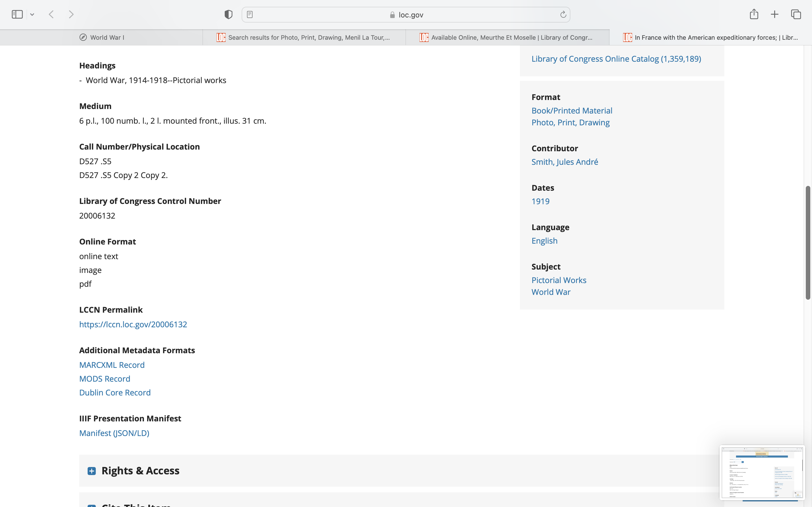Toggle the Safari sidebar icon

(x=17, y=14)
